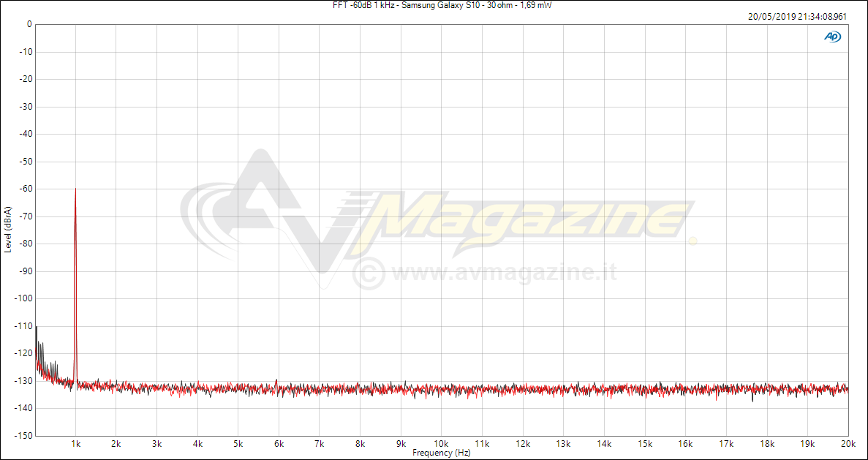868x460 pixels.
Task: Click the '5k' frequency axis label
Action: (x=238, y=444)
